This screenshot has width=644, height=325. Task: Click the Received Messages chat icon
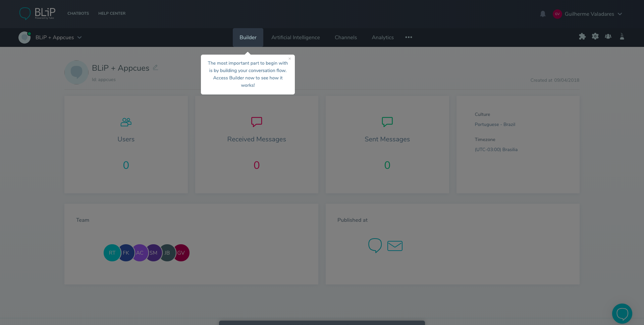257,122
